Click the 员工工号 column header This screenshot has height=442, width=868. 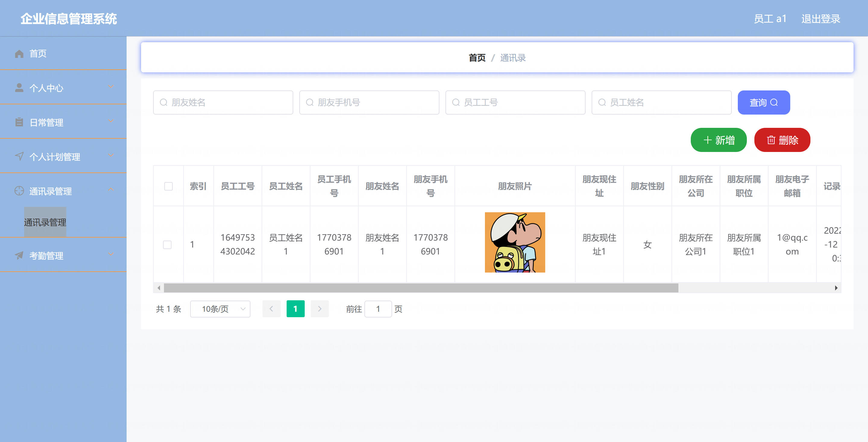(x=237, y=186)
